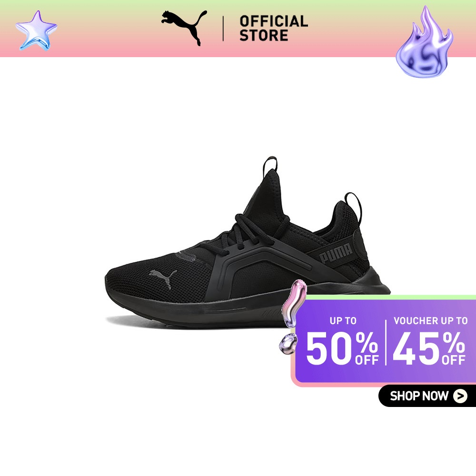The height and width of the screenshot is (476, 476).
Task: Click the metallic exclamation mark icon
Action: pos(293,317)
